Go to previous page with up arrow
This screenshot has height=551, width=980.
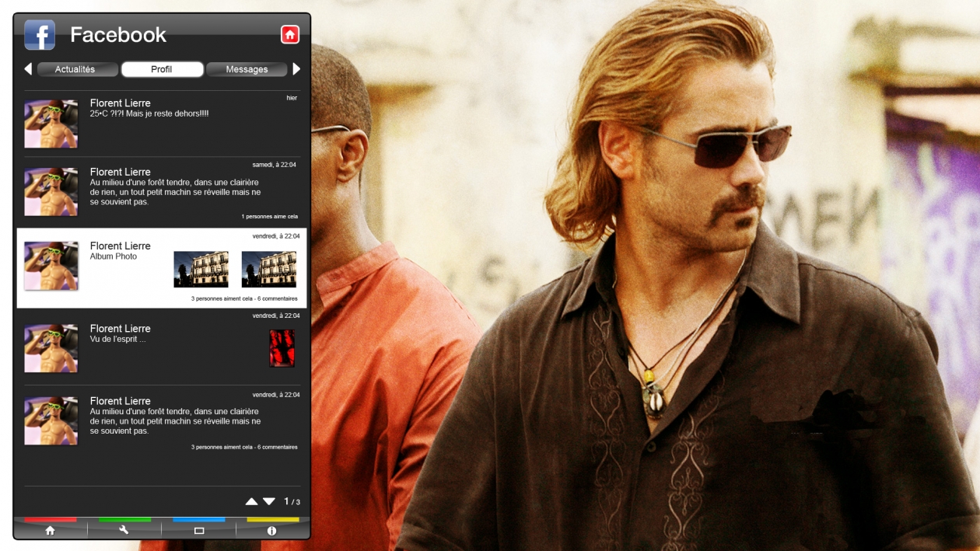pyautogui.click(x=251, y=502)
